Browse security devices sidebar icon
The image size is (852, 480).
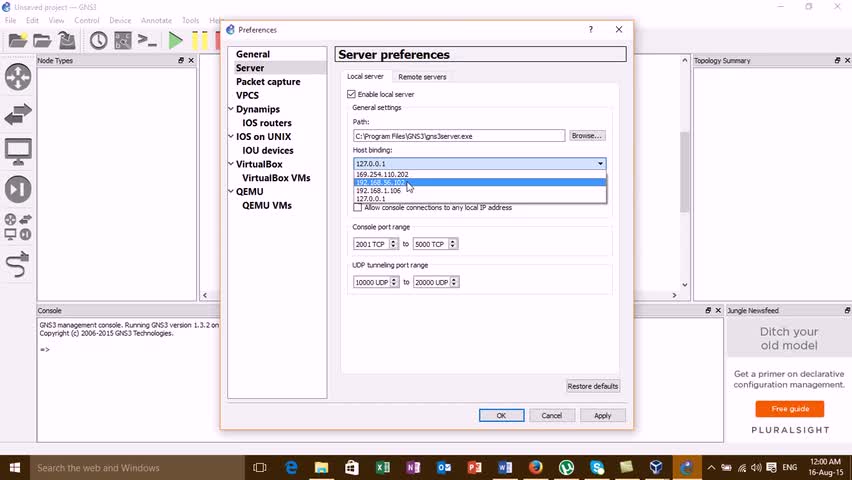click(18, 189)
